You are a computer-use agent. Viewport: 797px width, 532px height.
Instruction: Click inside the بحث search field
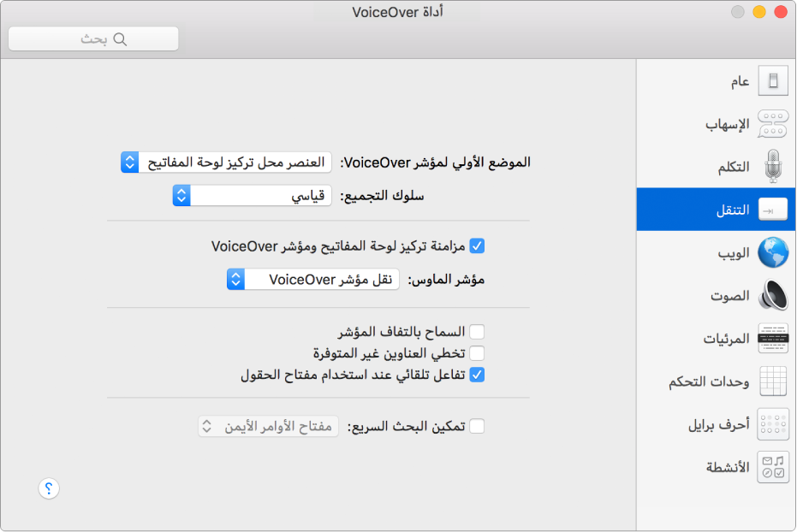pos(92,38)
